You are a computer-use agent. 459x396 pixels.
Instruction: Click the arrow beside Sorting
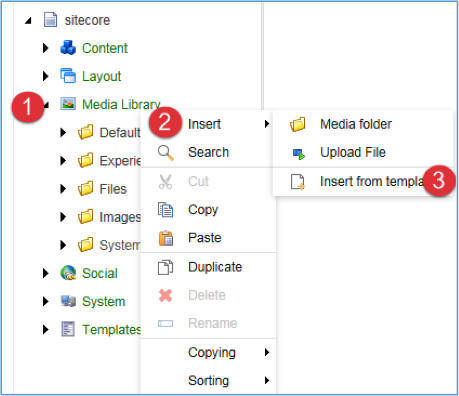click(x=267, y=380)
